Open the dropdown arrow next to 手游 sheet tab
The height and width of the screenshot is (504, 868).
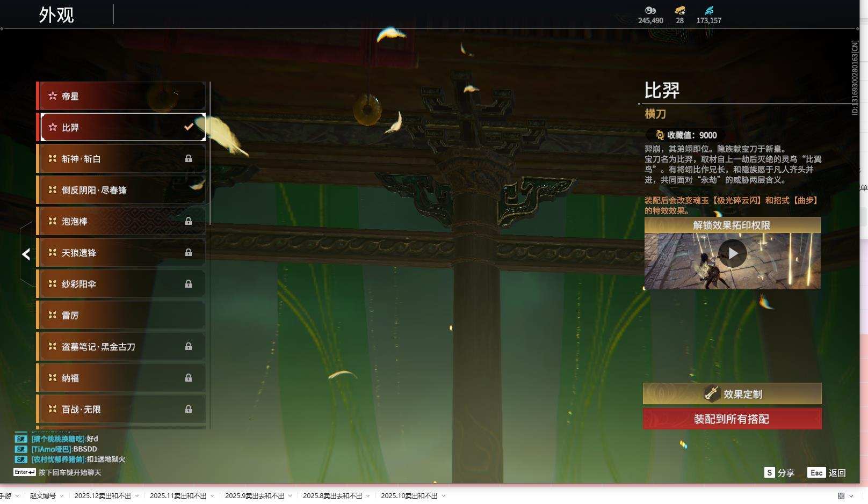click(x=18, y=496)
